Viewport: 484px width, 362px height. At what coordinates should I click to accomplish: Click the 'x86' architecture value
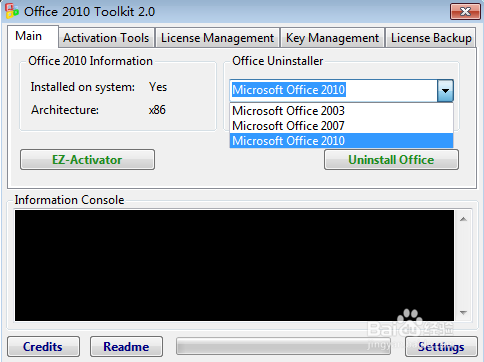tap(157, 110)
